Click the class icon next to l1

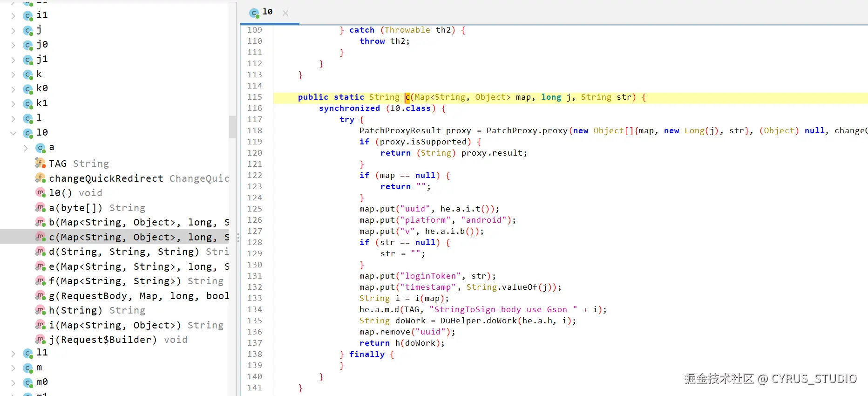point(28,354)
